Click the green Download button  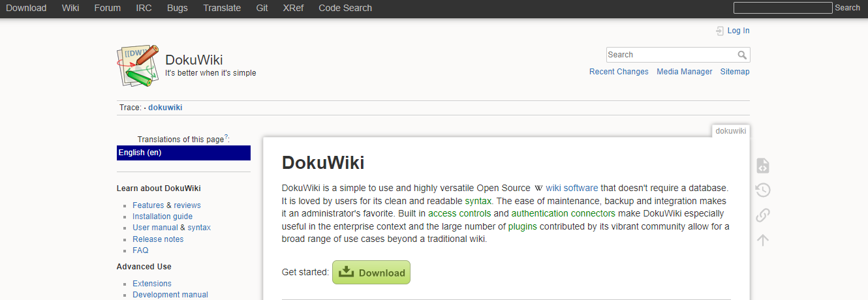(x=371, y=273)
